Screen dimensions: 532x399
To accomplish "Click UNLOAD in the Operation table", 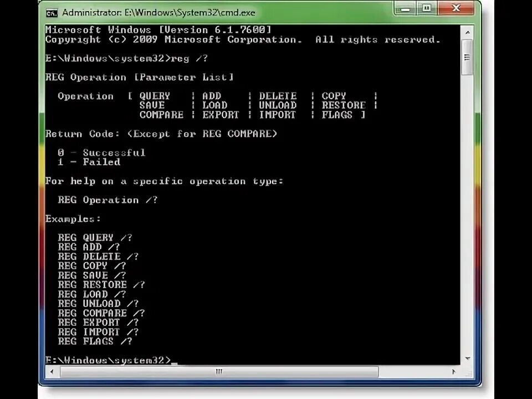I will point(278,105).
